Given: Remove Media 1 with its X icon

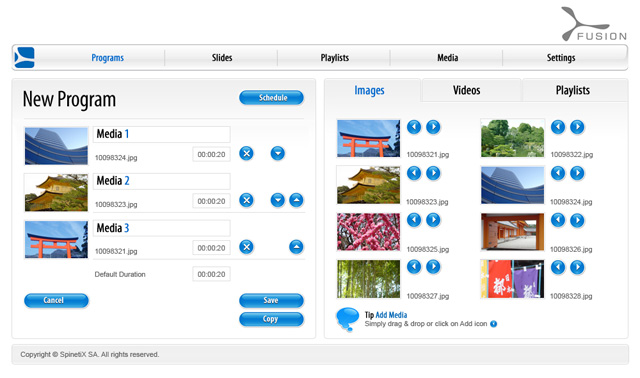Looking at the screenshot, I should click(x=246, y=153).
